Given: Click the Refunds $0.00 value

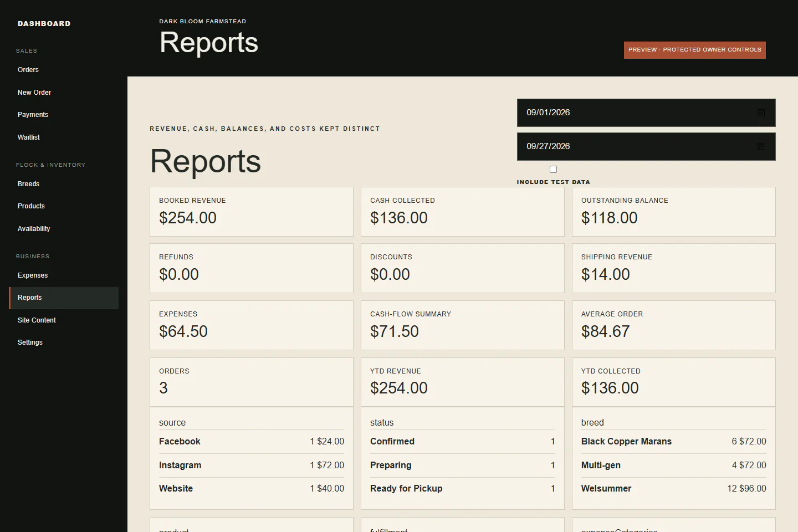Looking at the screenshot, I should [x=179, y=274].
